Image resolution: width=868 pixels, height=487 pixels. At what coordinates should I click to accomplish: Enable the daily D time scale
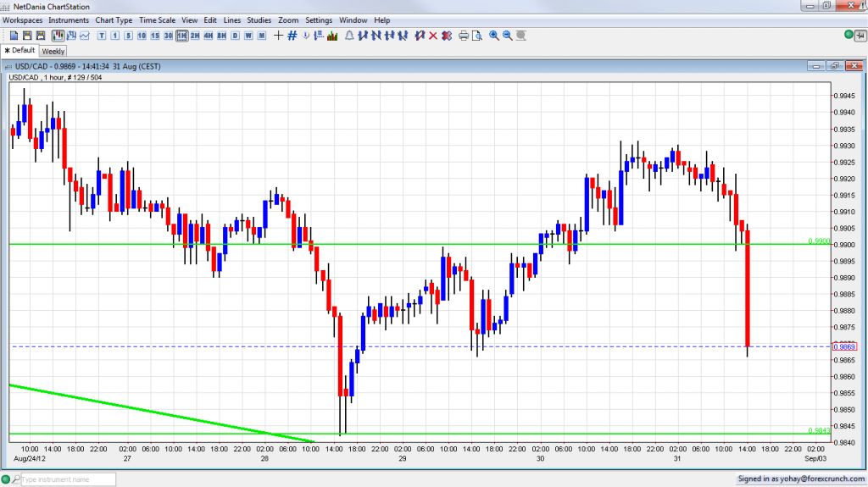235,36
